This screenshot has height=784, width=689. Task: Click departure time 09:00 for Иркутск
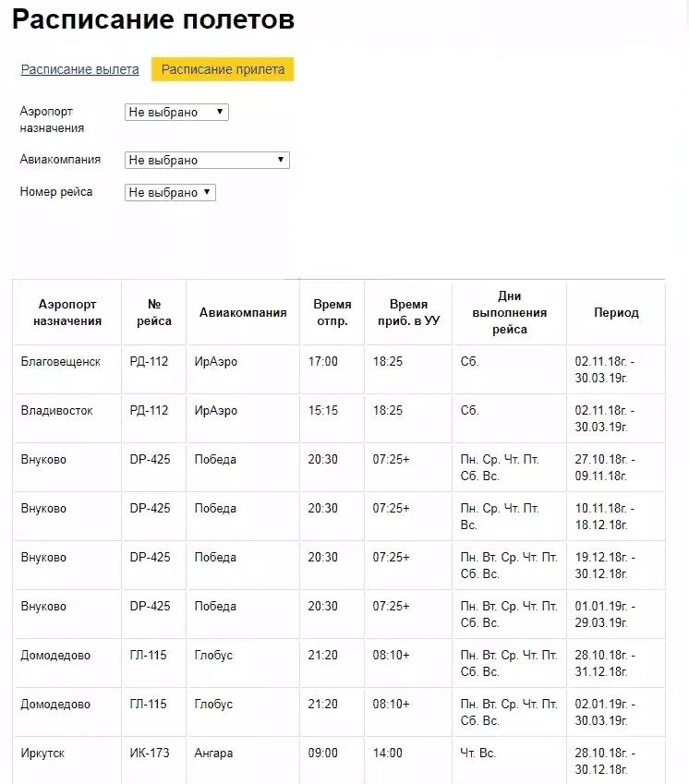(x=323, y=753)
